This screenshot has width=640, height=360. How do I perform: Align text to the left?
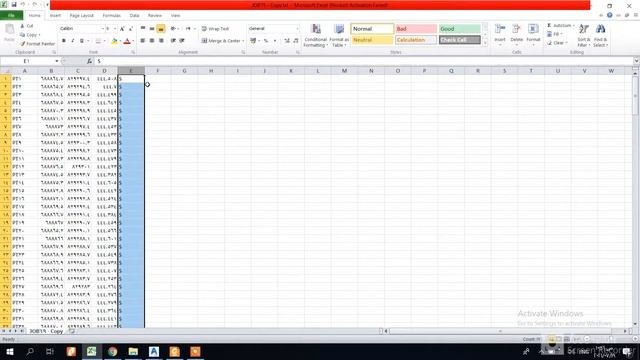(x=143, y=41)
